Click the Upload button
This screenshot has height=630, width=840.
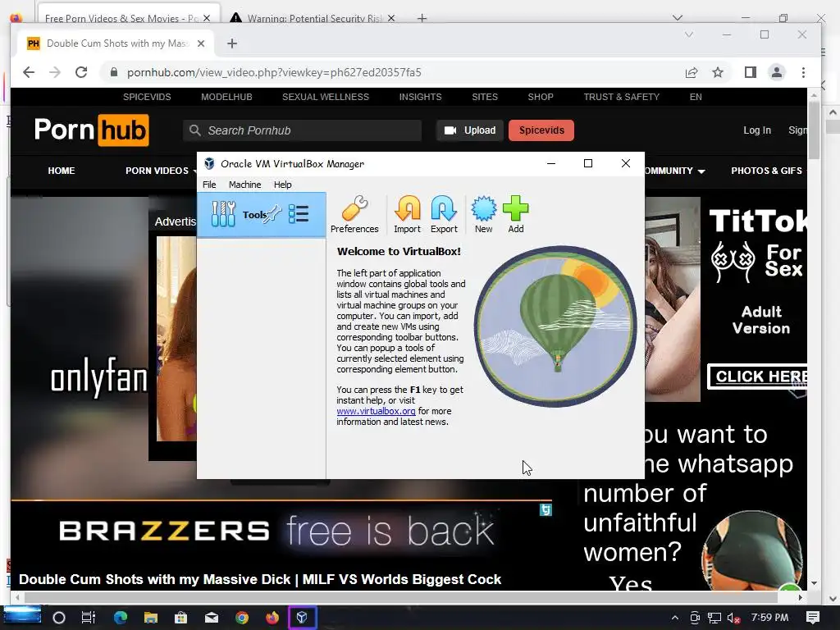(470, 130)
